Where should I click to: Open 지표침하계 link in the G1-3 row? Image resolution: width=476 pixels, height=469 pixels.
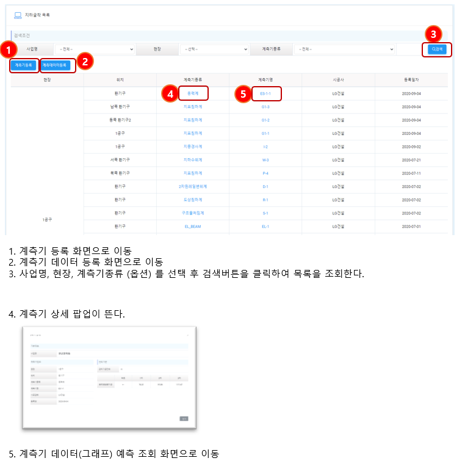click(193, 107)
